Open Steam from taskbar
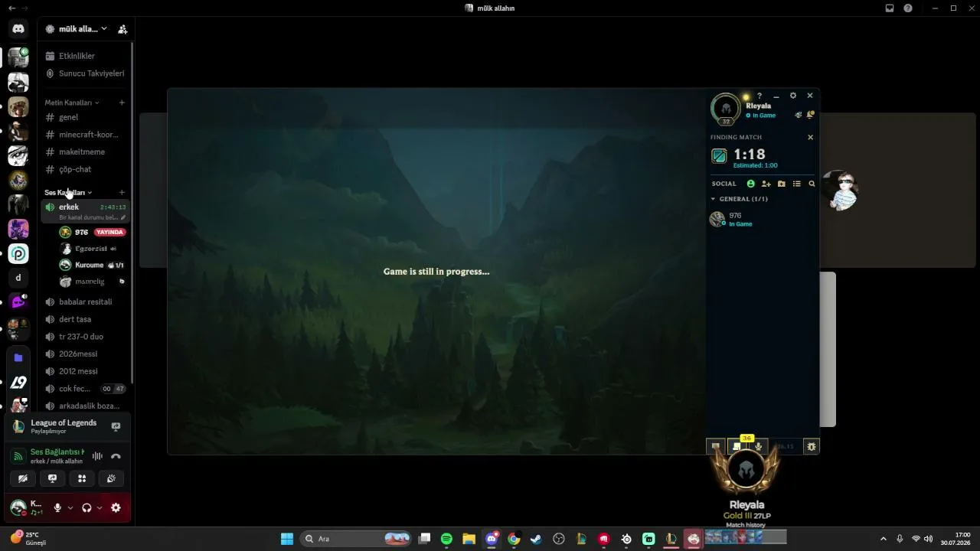 536,539
